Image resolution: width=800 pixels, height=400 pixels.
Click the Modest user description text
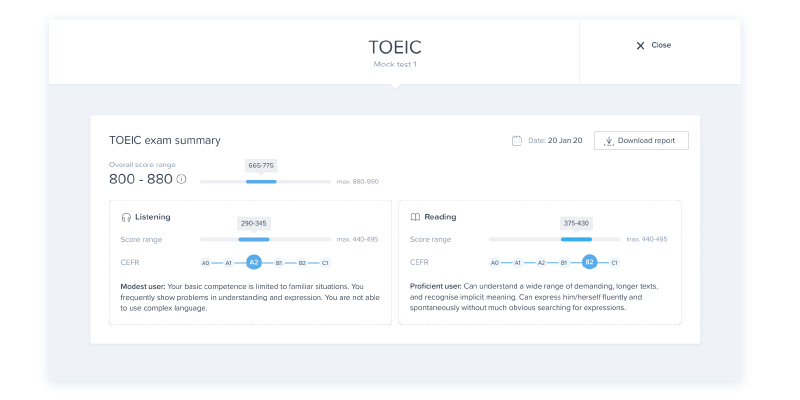pos(250,297)
